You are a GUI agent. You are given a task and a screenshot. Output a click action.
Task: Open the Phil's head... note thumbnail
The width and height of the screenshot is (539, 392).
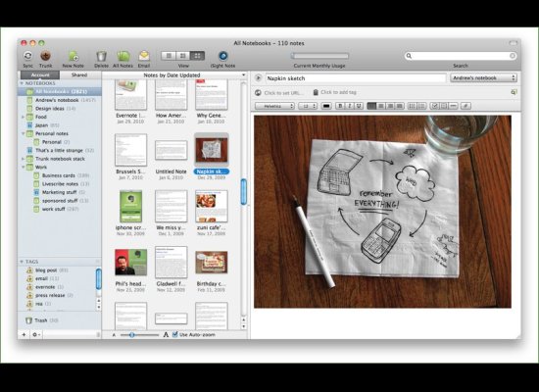(x=131, y=262)
